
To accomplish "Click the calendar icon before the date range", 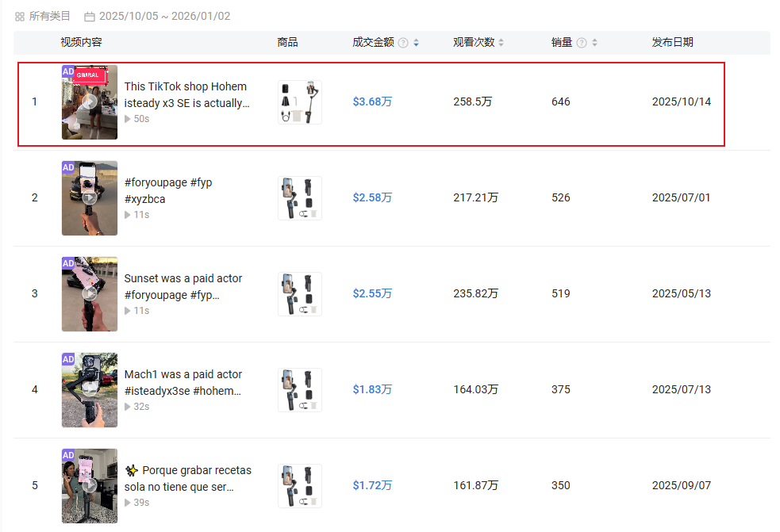I will 90,15.
